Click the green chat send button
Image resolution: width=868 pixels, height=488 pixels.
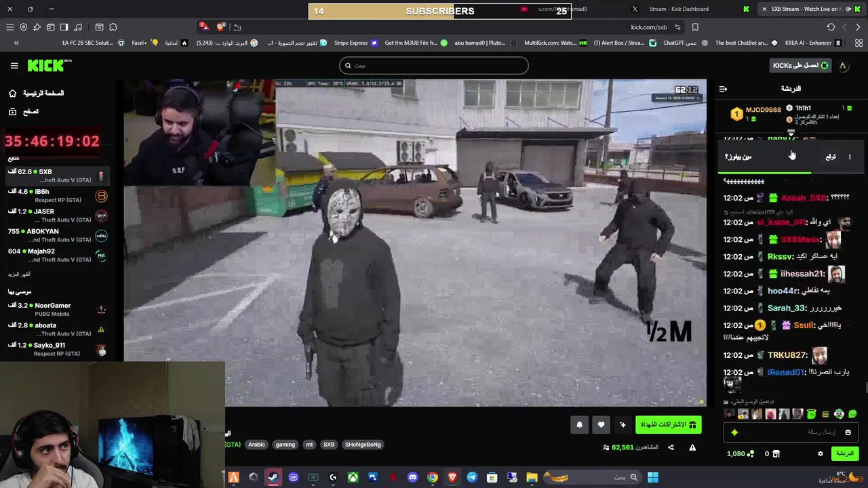pyautogui.click(x=845, y=453)
